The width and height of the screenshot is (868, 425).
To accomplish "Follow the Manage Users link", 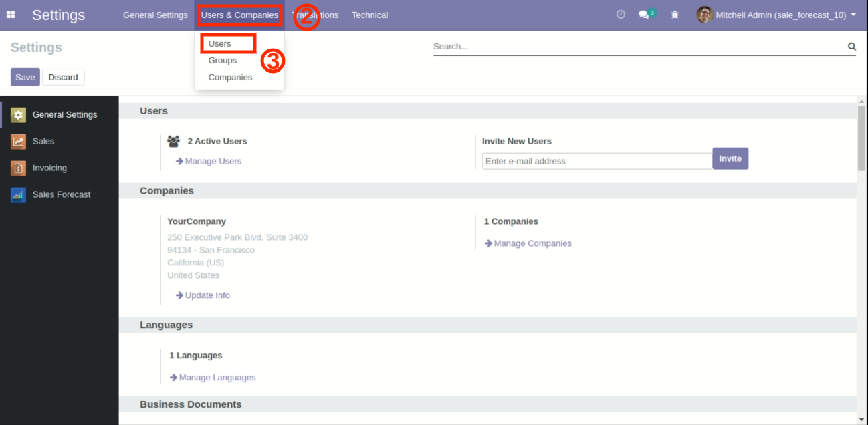I will coord(209,161).
